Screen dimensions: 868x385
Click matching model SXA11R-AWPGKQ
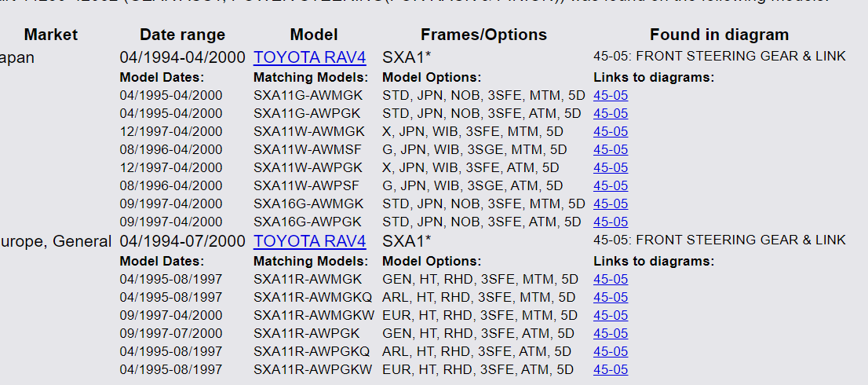312,351
